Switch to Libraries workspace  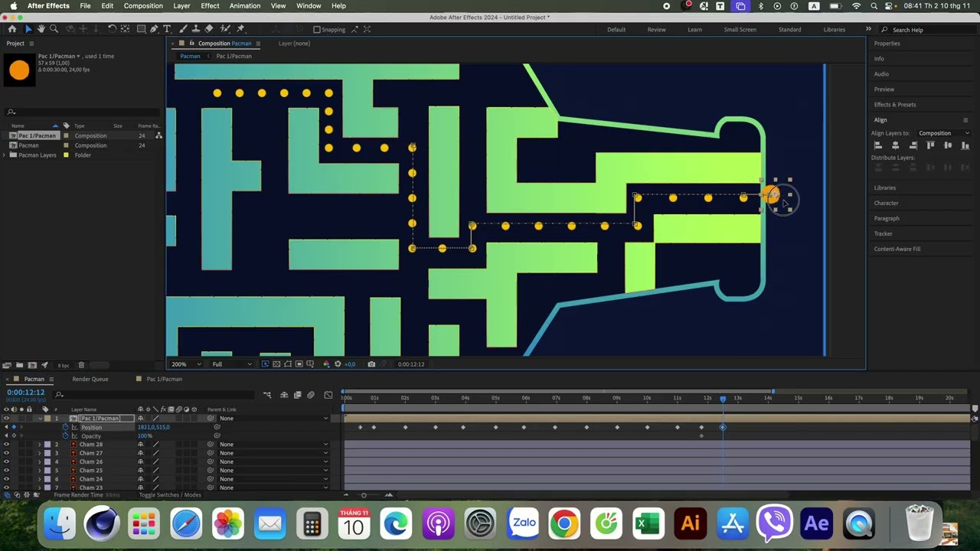point(835,30)
